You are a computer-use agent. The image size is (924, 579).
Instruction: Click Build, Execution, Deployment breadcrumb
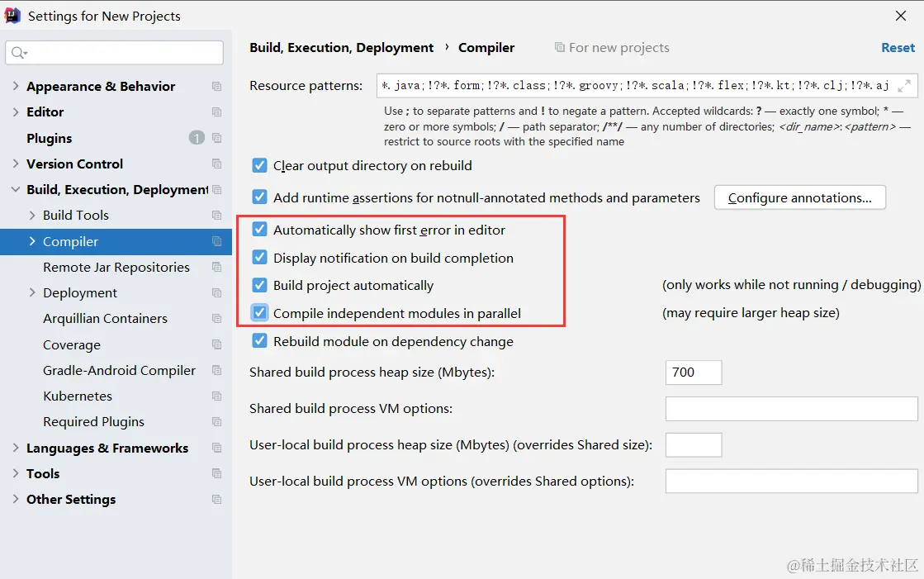point(341,48)
